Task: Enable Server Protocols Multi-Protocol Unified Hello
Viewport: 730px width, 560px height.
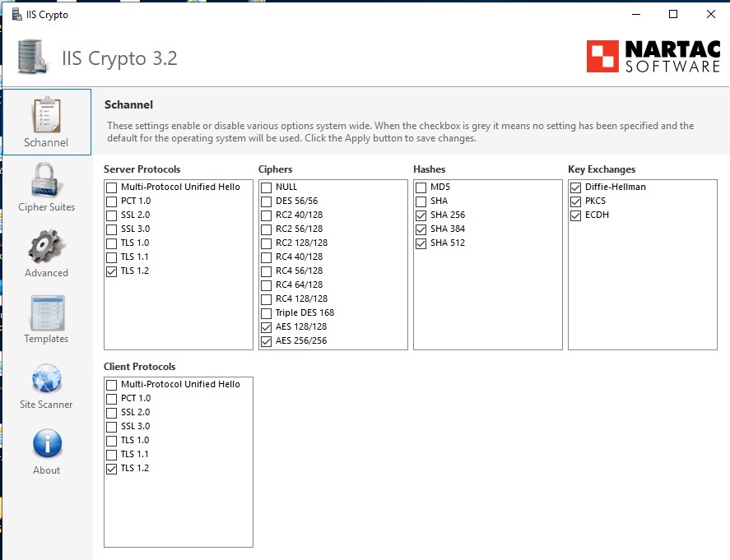Action: 111,187
